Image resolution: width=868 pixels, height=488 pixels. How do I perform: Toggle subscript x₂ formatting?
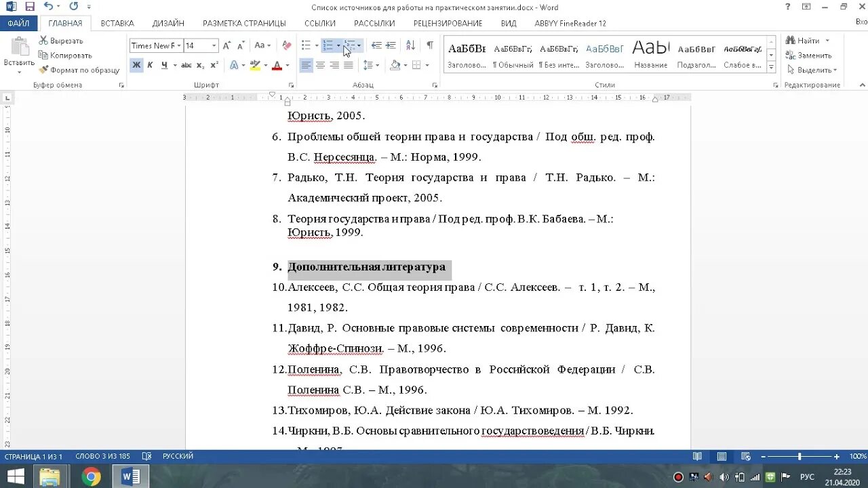click(201, 65)
